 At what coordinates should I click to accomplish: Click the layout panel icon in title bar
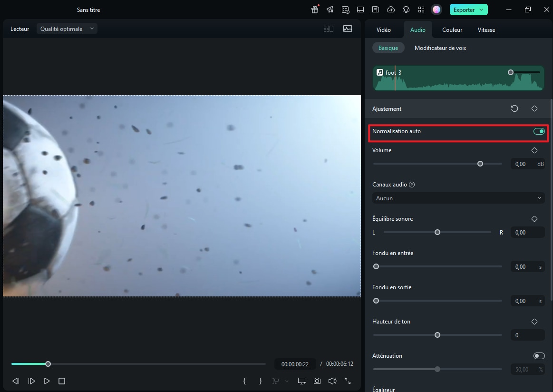point(360,10)
